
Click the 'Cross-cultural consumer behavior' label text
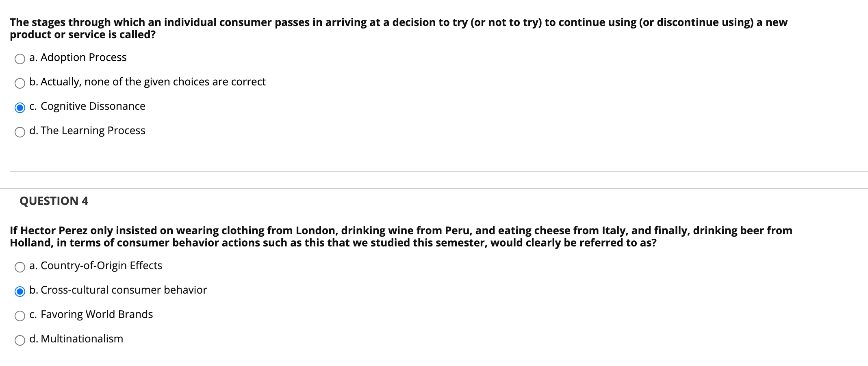pyautogui.click(x=124, y=290)
